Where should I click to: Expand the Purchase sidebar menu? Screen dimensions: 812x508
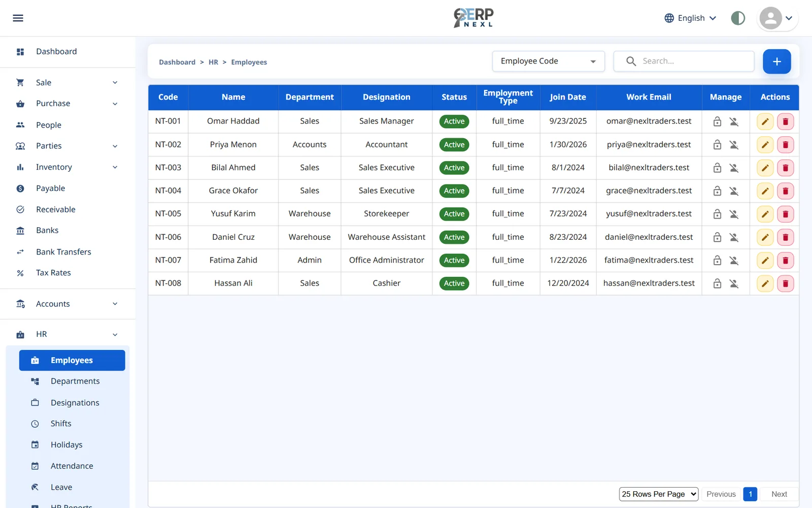[67, 104]
